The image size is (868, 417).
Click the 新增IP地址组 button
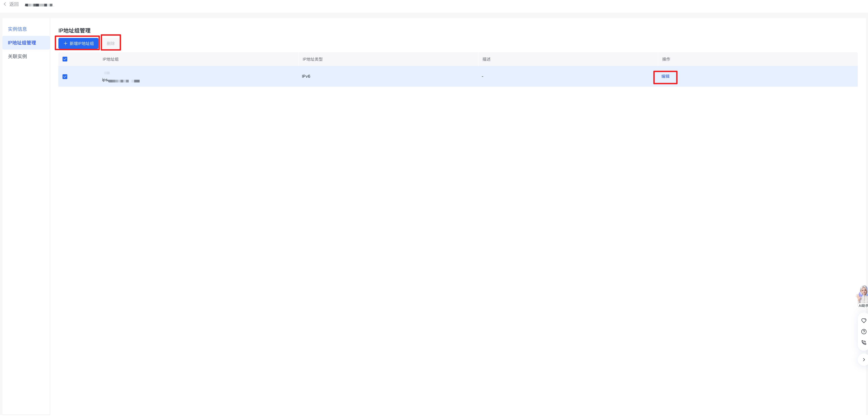79,43
